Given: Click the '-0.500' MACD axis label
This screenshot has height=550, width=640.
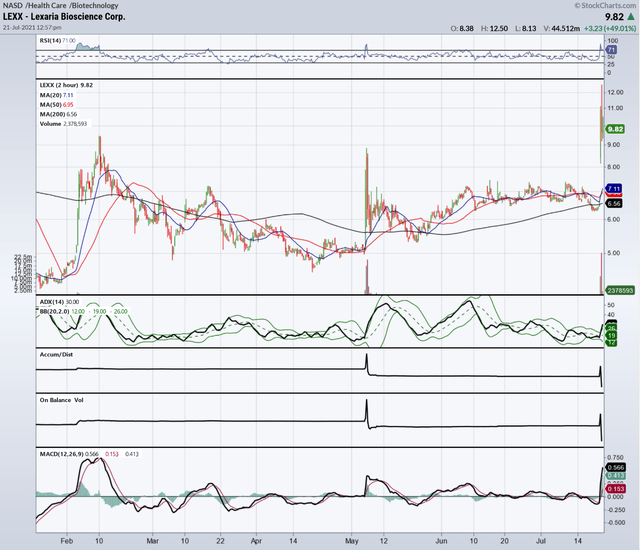Looking at the screenshot, I should 616,523.
